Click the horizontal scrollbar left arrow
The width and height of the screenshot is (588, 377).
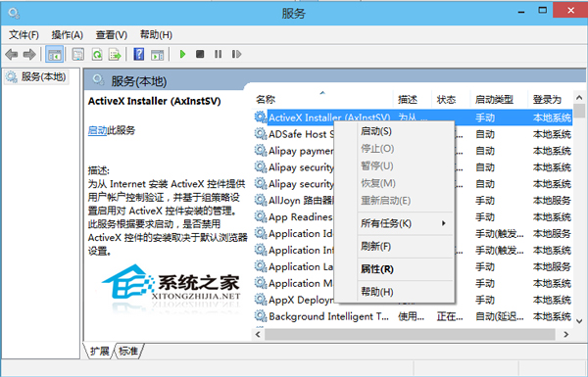coord(258,334)
